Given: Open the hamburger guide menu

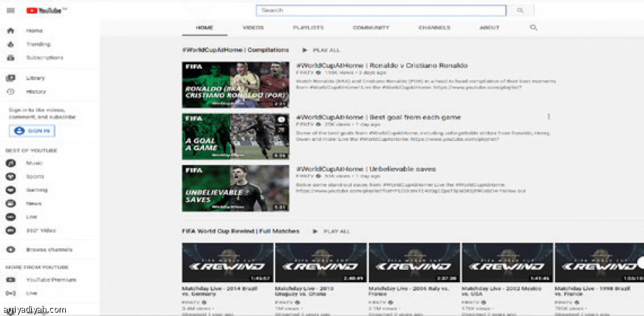Looking at the screenshot, I should [x=11, y=10].
